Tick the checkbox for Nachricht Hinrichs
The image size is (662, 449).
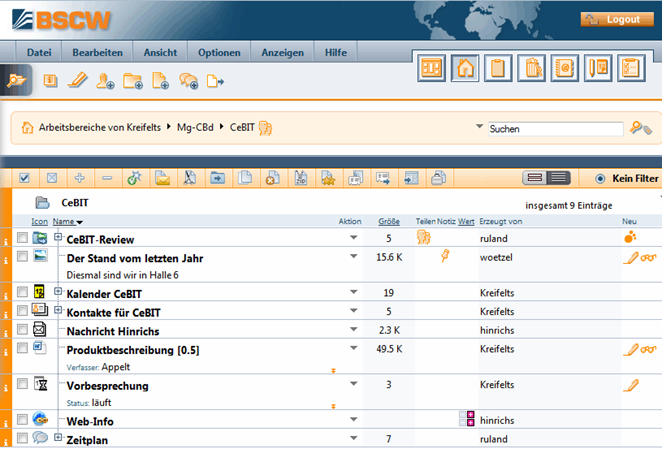coord(22,329)
